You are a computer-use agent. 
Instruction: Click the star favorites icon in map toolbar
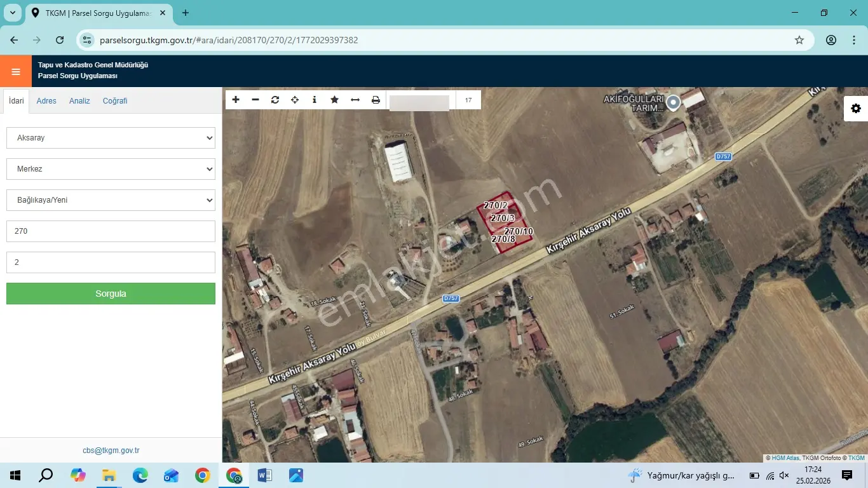pyautogui.click(x=334, y=100)
